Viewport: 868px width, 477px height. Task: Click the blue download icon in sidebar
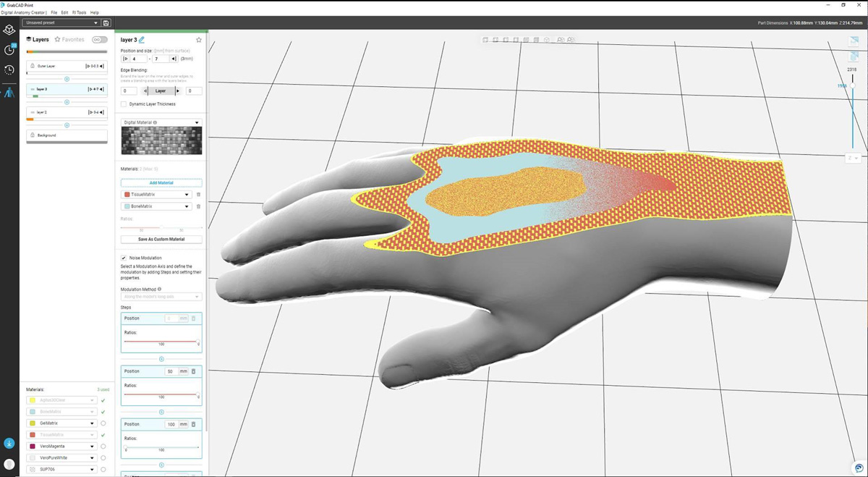click(9, 443)
